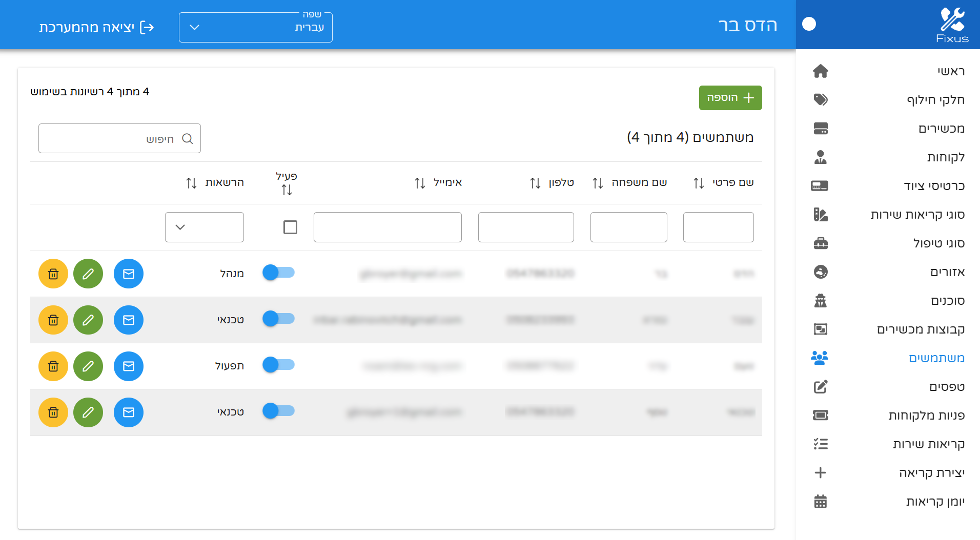Click the סוכנים agent icon

coord(821,300)
